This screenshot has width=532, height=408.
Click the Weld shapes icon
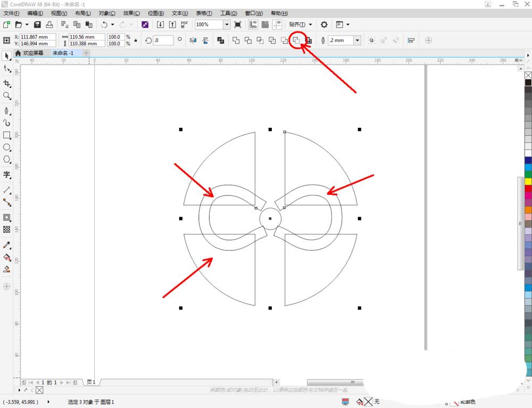click(x=236, y=40)
